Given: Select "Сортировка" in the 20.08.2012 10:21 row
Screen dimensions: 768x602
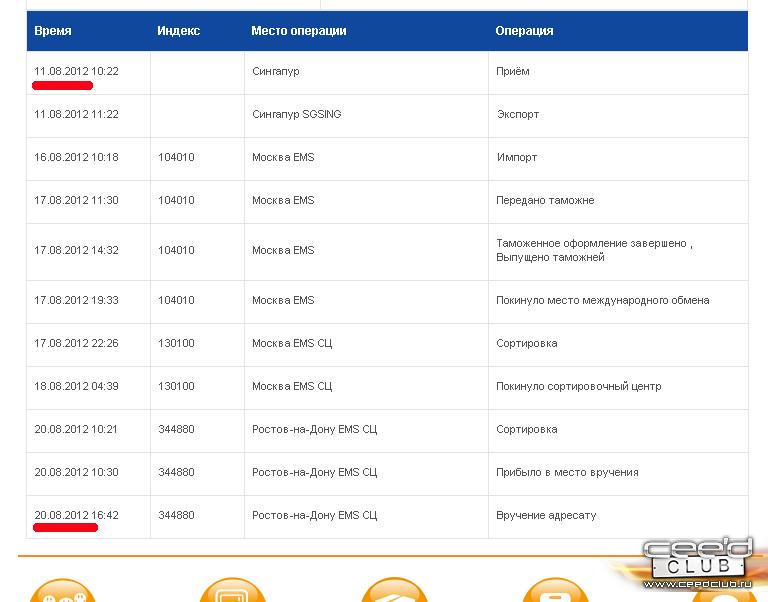Looking at the screenshot, I should click(527, 430).
